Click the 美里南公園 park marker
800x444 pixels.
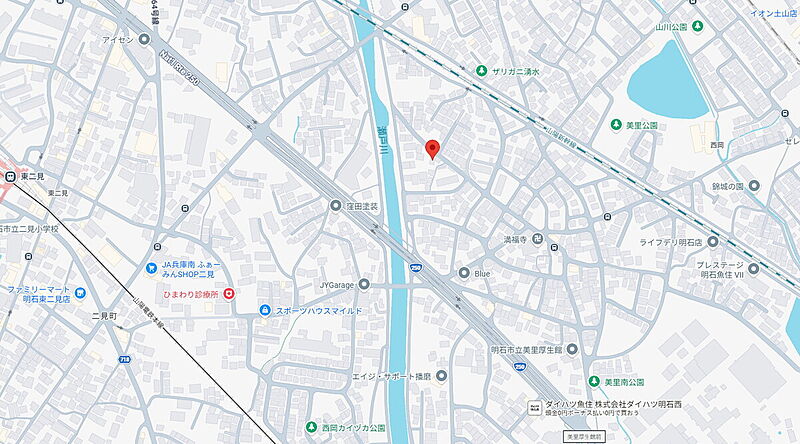(x=593, y=381)
